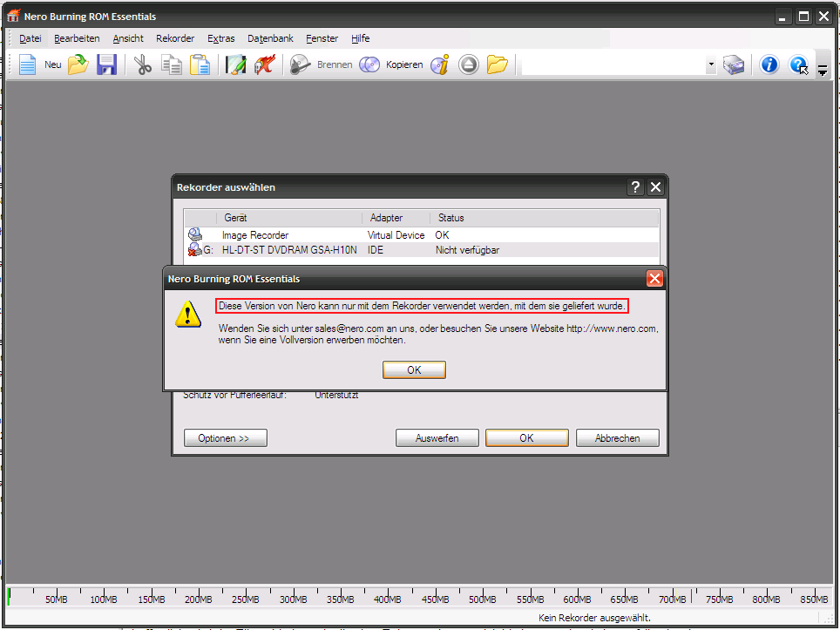Click 'Nicht verfügbar' status cell
This screenshot has height=630, width=840.
point(467,250)
